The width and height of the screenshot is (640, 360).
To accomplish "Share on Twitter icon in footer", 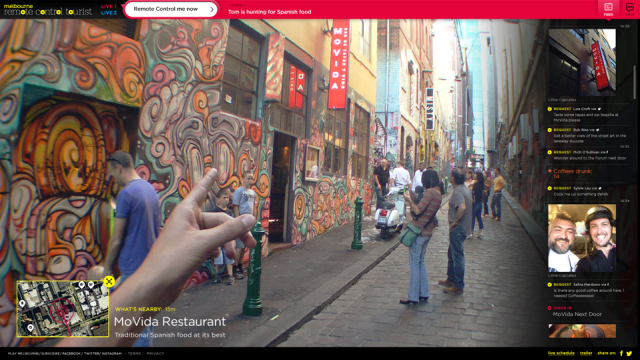I will pyautogui.click(x=629, y=353).
